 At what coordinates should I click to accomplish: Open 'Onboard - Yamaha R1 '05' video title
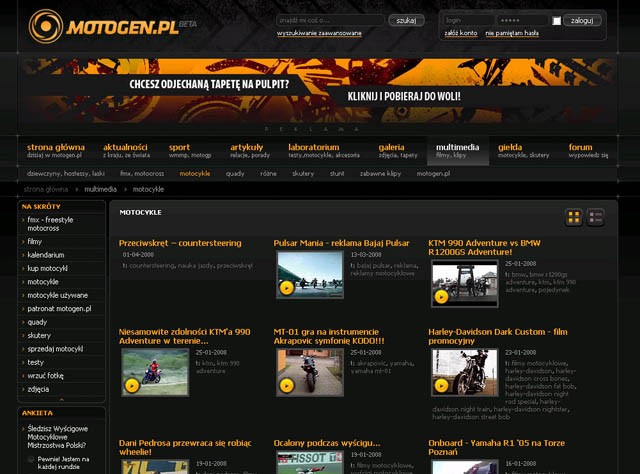[x=496, y=447]
